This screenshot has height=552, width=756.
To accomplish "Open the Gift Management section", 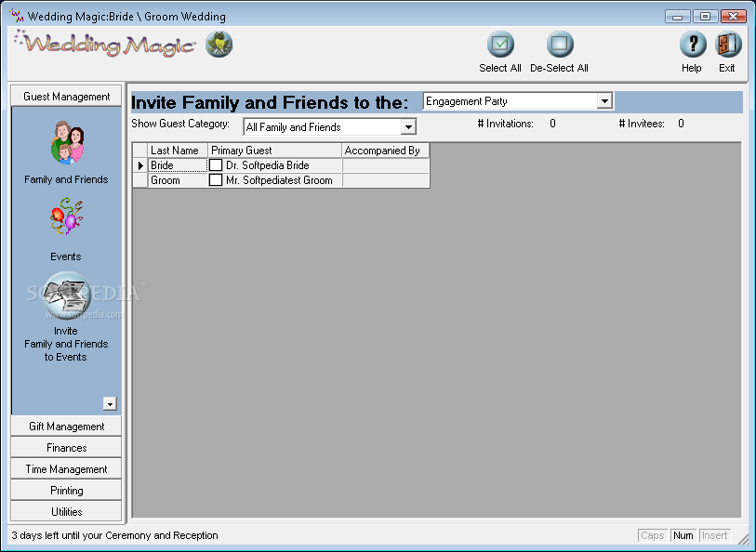I will (67, 427).
